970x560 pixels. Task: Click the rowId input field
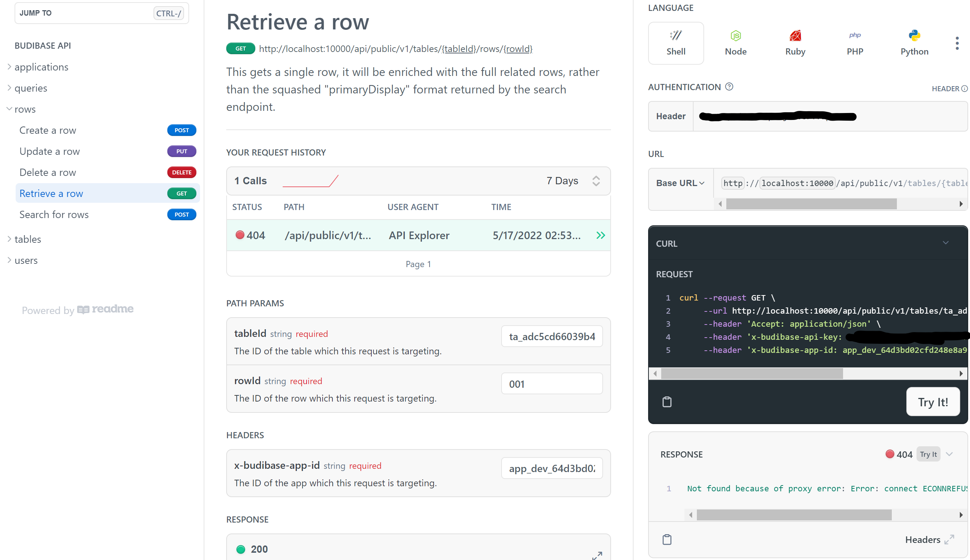[x=552, y=383]
